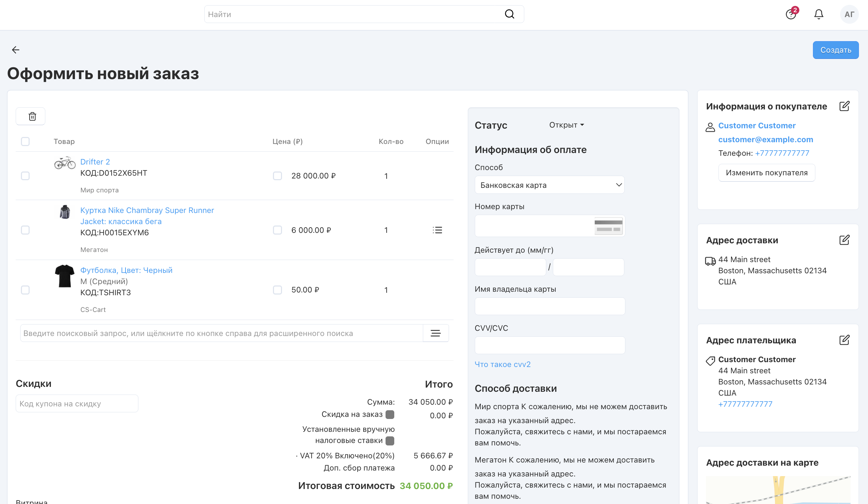Open the Открыт status dropdown
This screenshot has width=868, height=504.
(x=566, y=125)
